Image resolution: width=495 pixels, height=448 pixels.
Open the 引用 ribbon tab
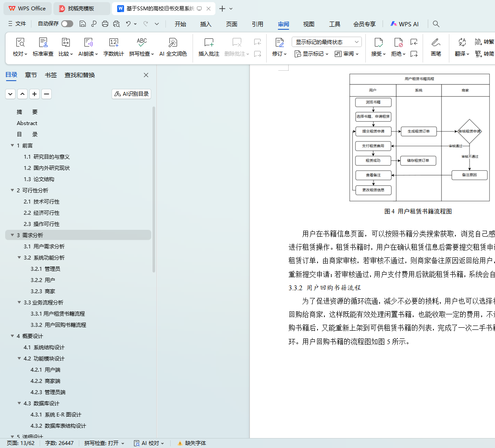258,24
